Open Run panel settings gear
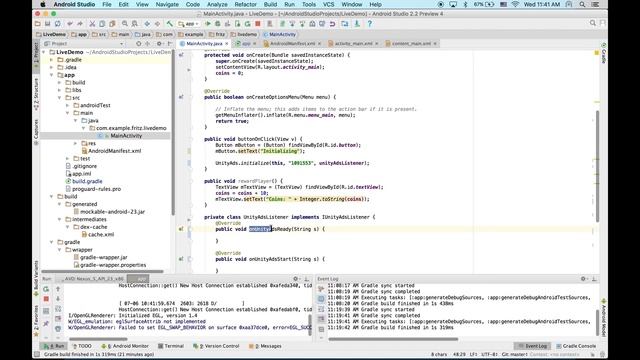 click(x=296, y=279)
